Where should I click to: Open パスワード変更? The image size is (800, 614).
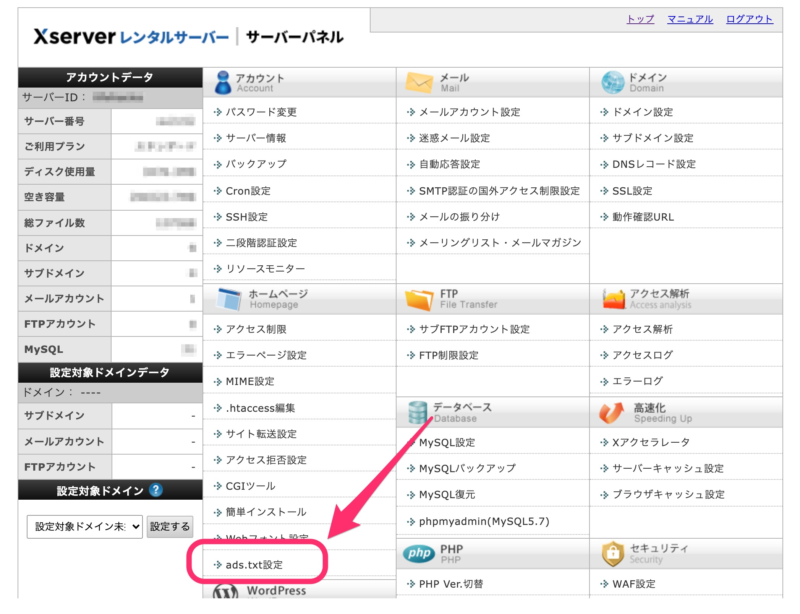(x=261, y=112)
